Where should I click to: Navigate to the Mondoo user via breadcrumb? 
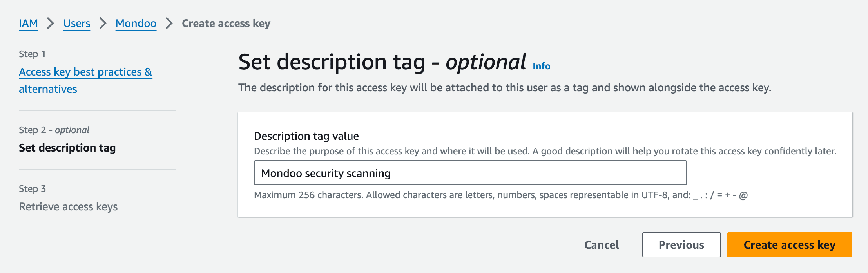[135, 23]
